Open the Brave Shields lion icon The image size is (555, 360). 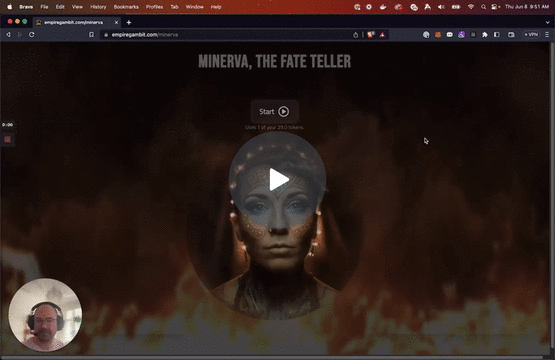371,35
